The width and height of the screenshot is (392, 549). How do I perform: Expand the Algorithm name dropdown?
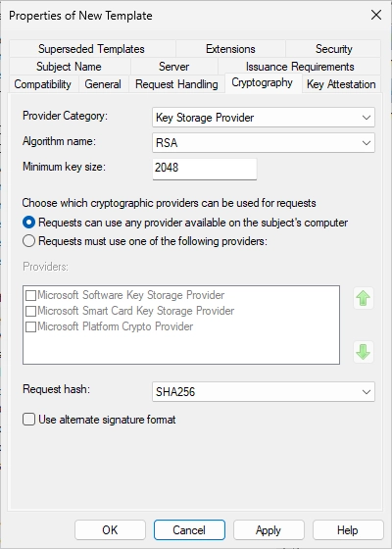[264, 143]
